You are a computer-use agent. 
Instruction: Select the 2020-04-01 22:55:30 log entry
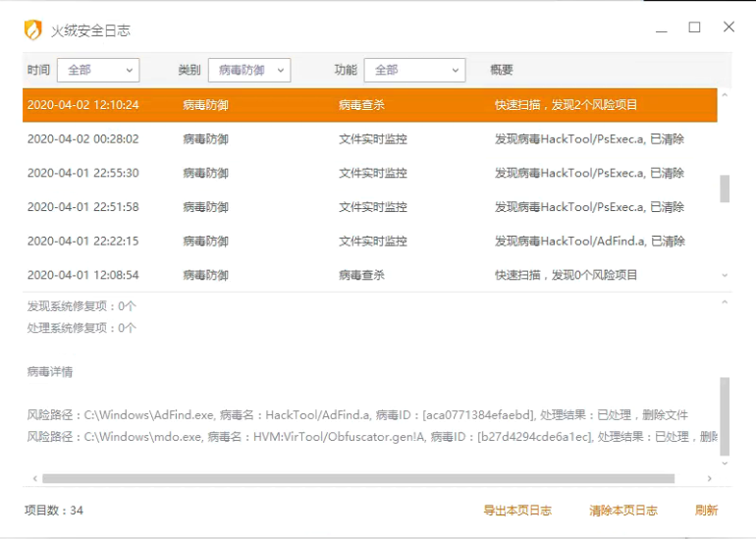click(369, 174)
